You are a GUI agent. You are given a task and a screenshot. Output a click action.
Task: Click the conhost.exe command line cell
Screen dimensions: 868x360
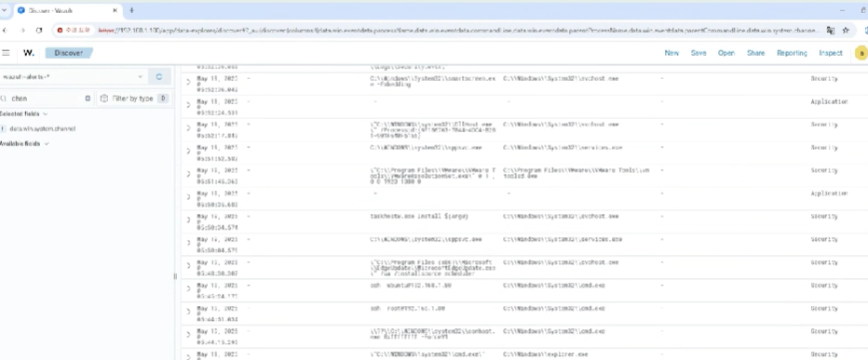point(432,334)
